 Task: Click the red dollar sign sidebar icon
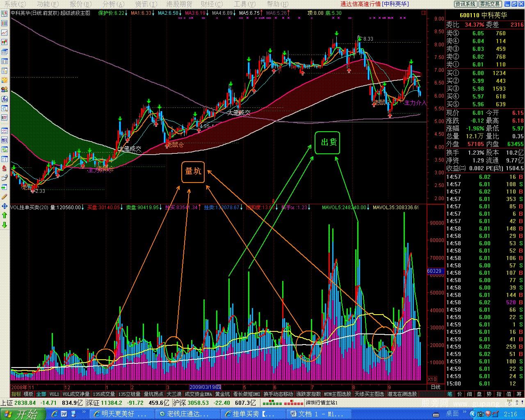(5, 168)
